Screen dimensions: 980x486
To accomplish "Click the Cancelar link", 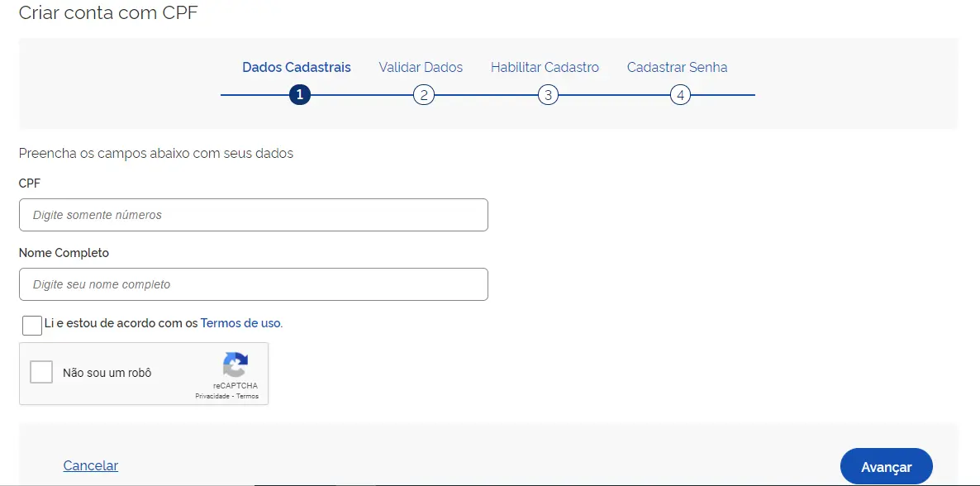I will pyautogui.click(x=91, y=466).
